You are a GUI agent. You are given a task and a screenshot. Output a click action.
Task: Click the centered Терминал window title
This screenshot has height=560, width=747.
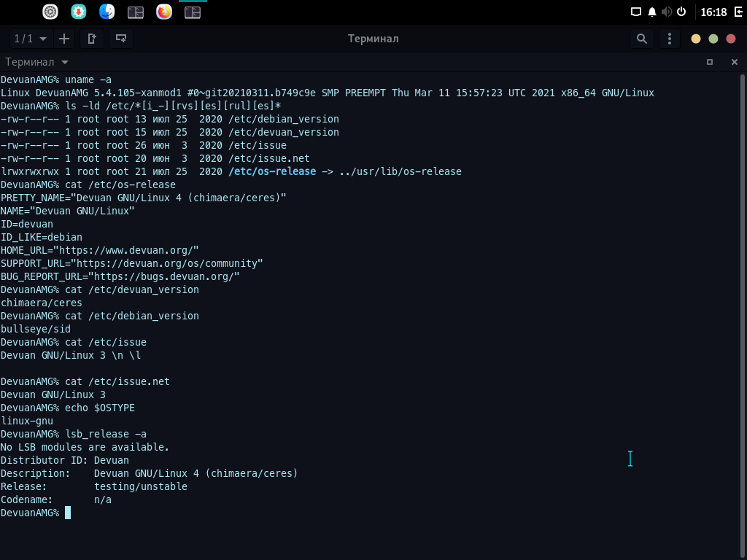(373, 39)
